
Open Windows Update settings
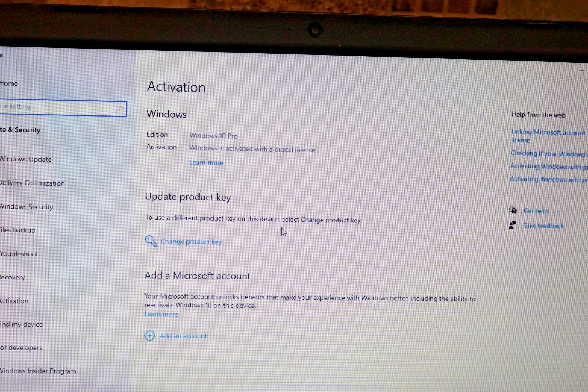click(x=26, y=159)
